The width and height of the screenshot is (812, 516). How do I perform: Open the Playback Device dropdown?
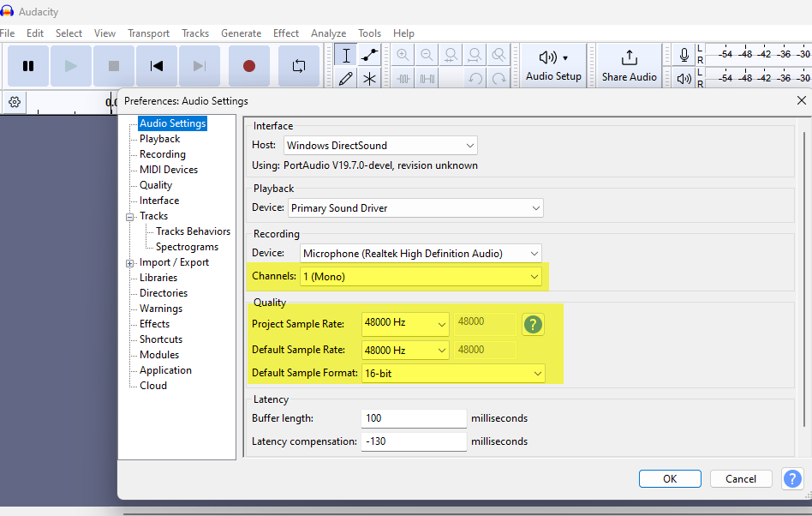pyautogui.click(x=415, y=208)
